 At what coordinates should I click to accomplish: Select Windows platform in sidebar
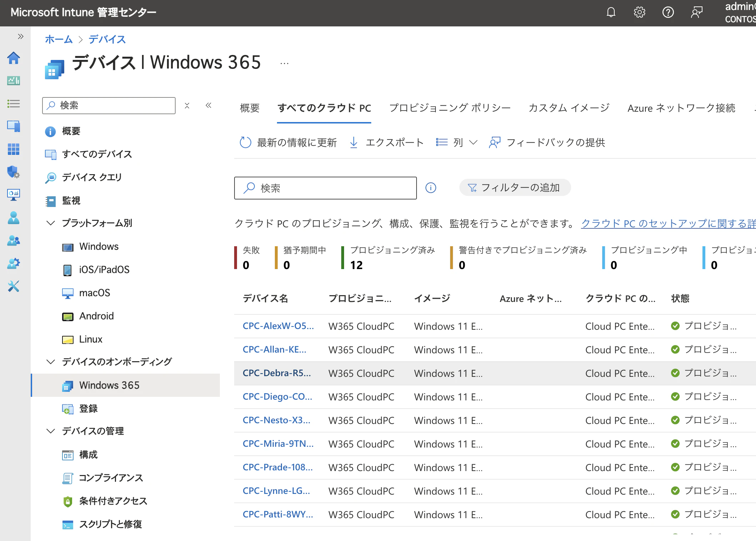(x=99, y=247)
